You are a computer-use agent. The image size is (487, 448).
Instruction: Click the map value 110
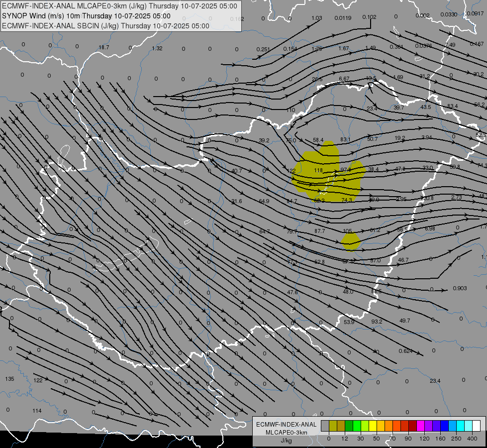[291, 110]
